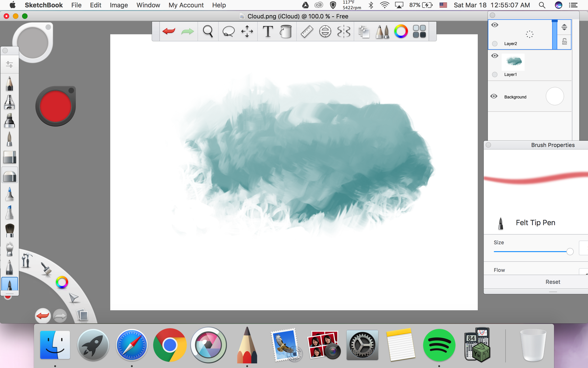
Task: Open the Edit menu
Action: click(x=96, y=5)
